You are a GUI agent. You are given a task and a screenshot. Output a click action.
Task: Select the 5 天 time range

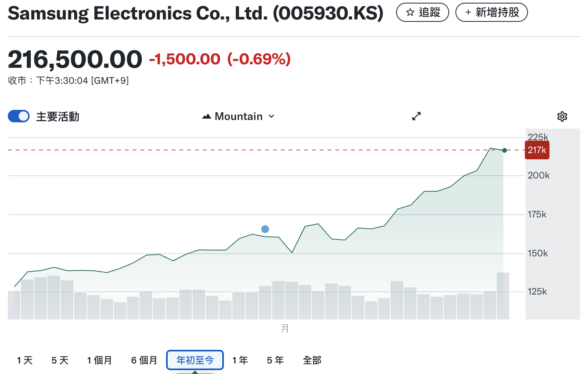pos(60,360)
